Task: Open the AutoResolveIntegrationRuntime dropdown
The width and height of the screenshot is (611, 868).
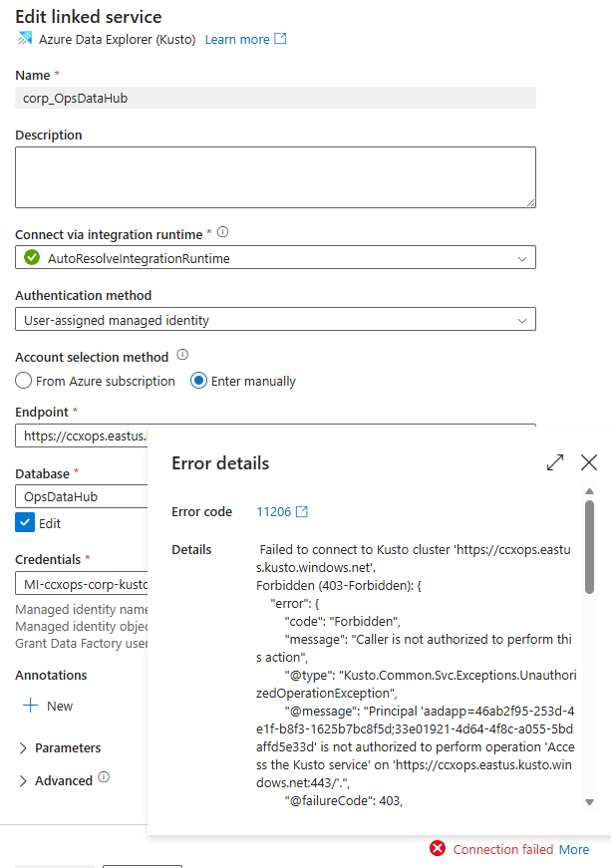Action: (x=275, y=258)
